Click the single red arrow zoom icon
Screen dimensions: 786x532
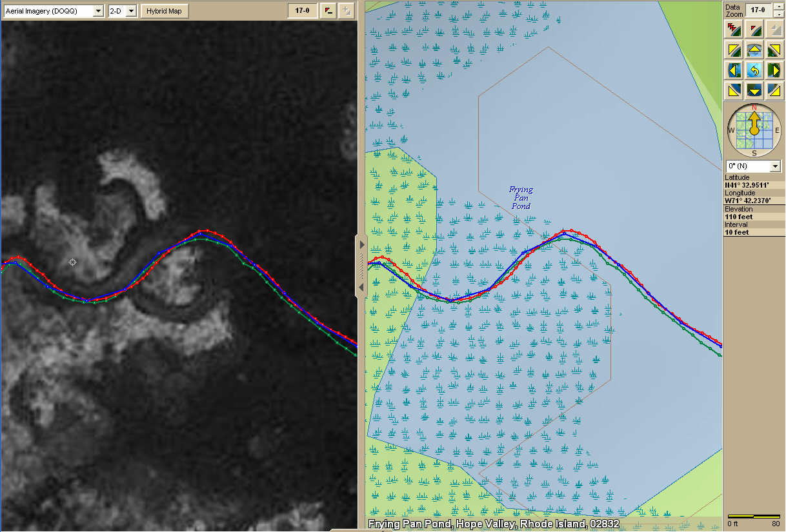click(x=754, y=29)
